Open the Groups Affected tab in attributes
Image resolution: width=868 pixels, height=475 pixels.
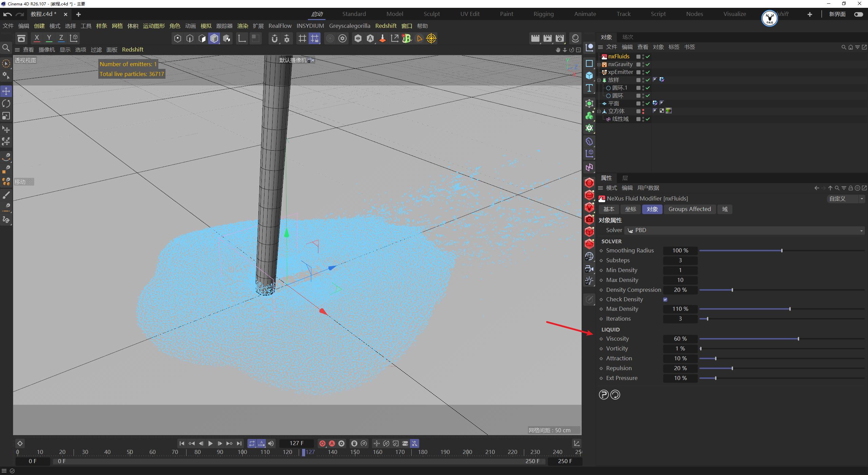coord(690,209)
